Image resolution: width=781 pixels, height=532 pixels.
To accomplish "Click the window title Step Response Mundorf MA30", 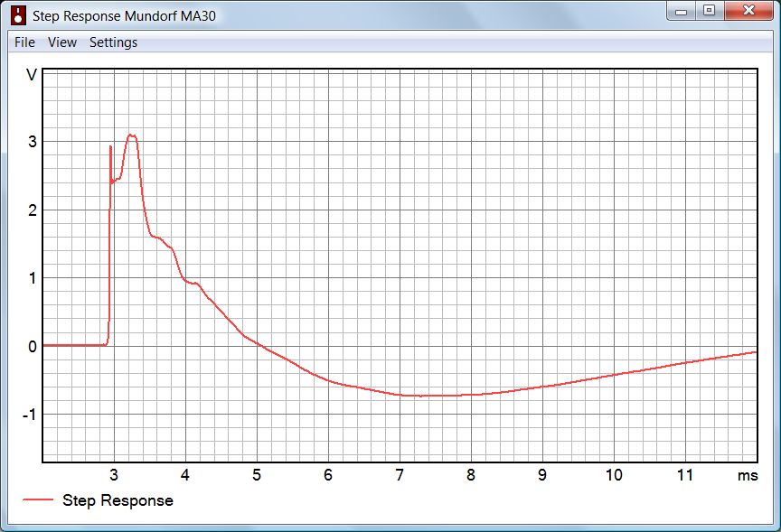I will pyautogui.click(x=124, y=16).
